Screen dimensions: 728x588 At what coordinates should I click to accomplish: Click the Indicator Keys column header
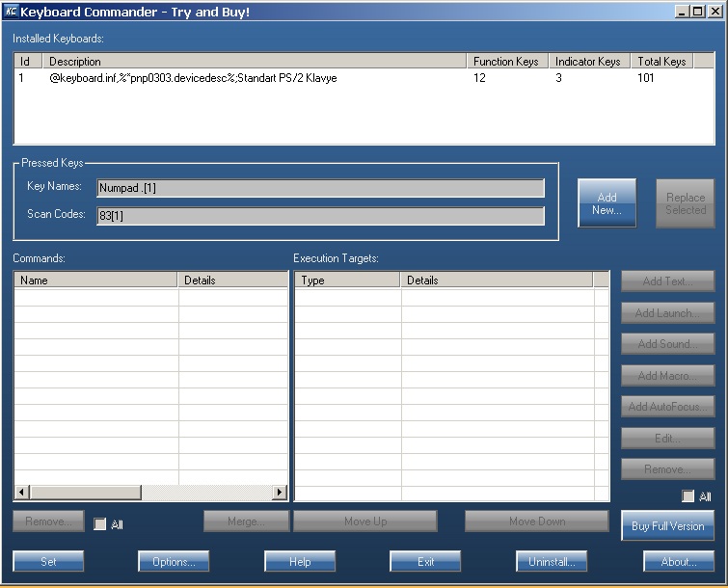point(589,62)
